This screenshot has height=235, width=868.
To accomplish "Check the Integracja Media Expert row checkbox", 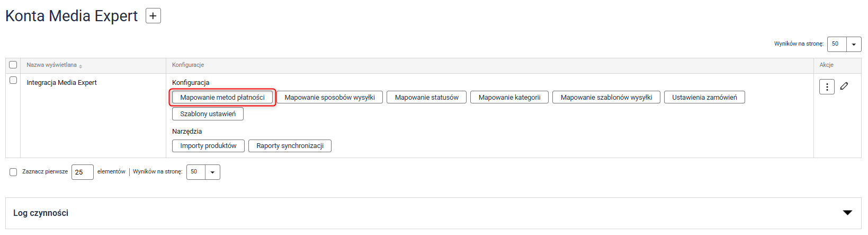I will tap(13, 80).
